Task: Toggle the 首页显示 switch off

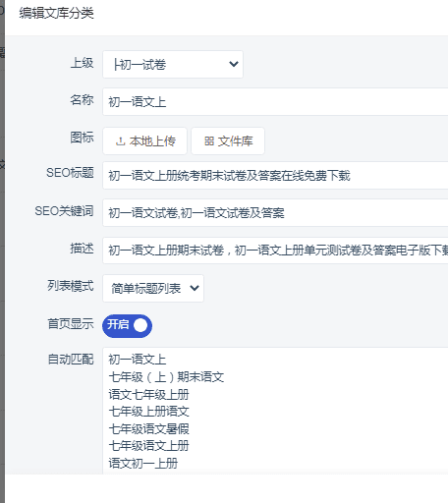Action: 127,326
